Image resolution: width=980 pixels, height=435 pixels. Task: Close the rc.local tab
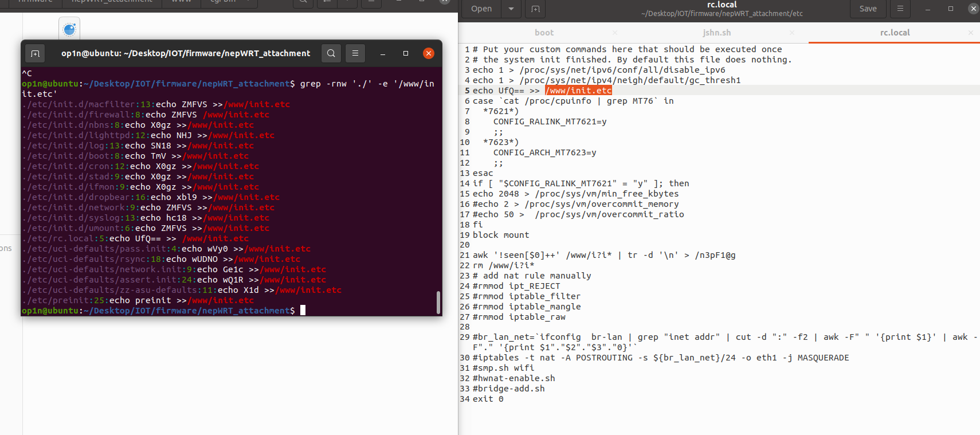point(971,33)
